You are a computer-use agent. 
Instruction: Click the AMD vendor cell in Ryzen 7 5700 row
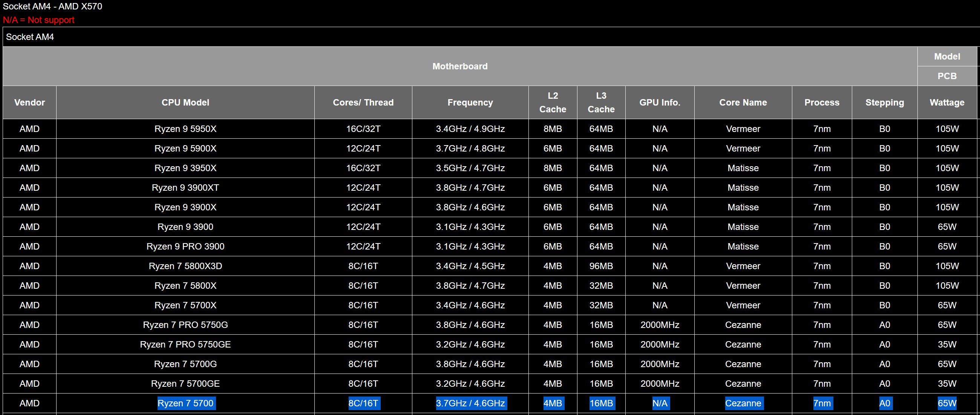point(29,403)
